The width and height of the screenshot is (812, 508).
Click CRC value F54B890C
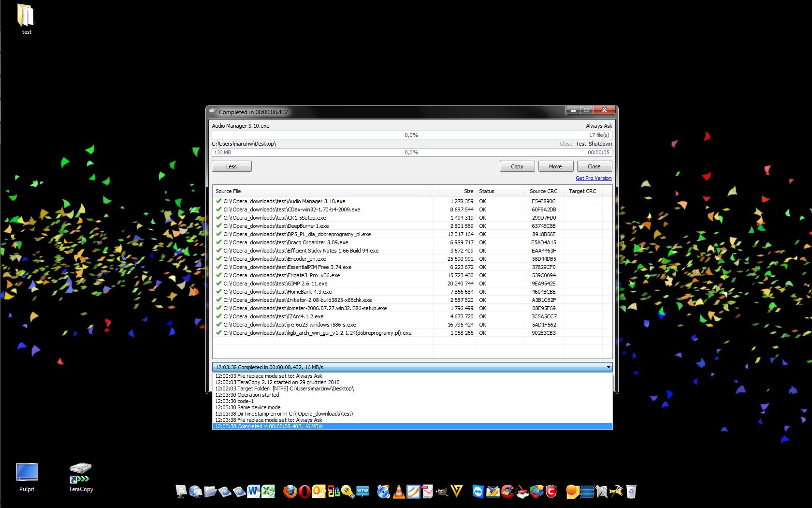544,201
